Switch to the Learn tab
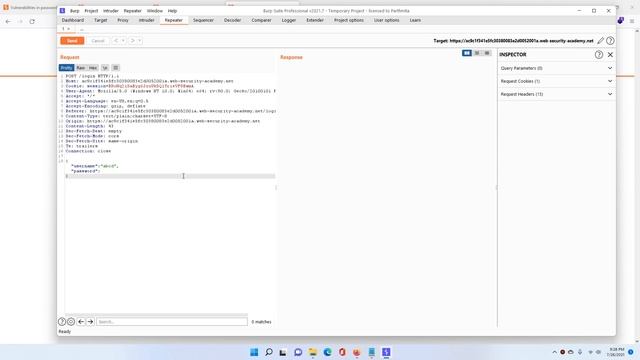Viewport: 640px width, 360px height. tap(415, 20)
